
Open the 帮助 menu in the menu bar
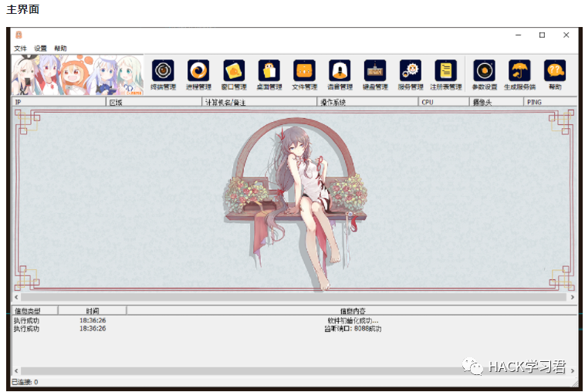coord(60,49)
